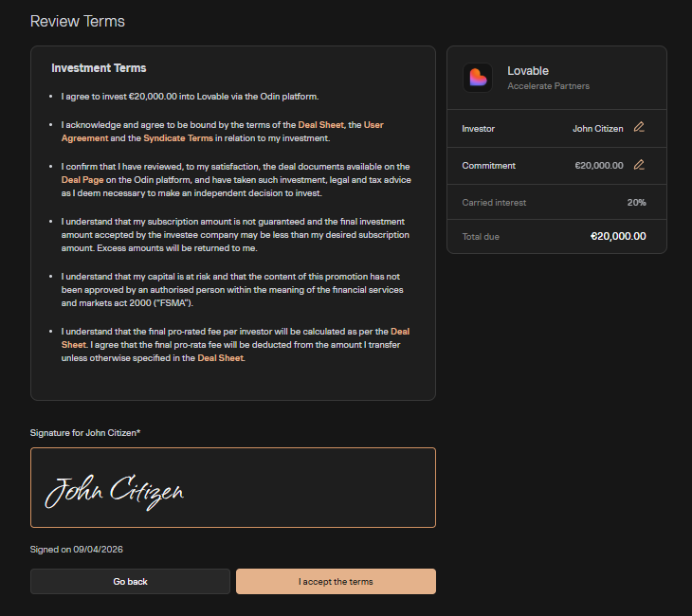Screen dimensions: 692x616
Task: Edit the Commitment amount via pencil icon
Action: coord(639,165)
